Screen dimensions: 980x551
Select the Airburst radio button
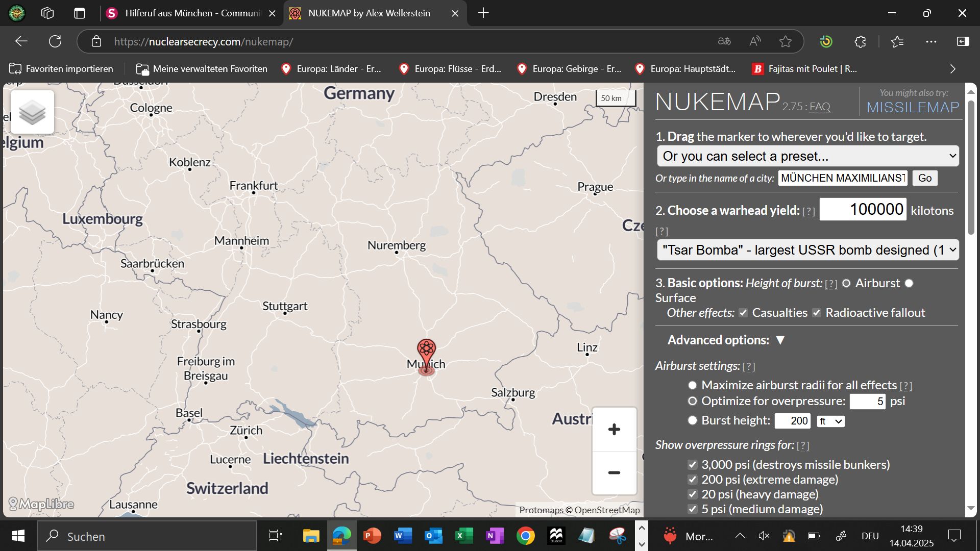click(x=846, y=283)
